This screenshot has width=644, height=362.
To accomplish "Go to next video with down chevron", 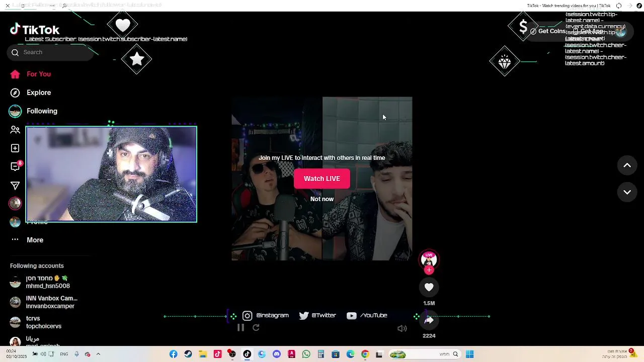I will pyautogui.click(x=627, y=192).
